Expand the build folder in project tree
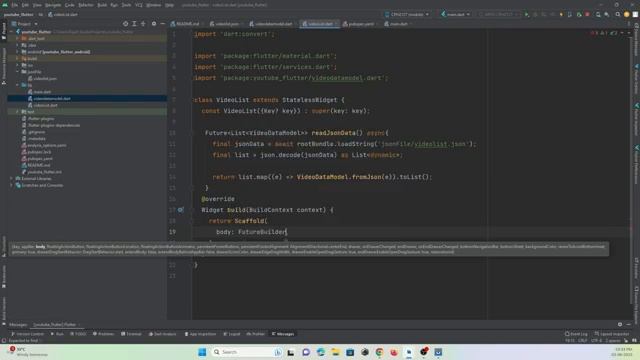This screenshot has width=640, height=360. (x=18, y=58)
